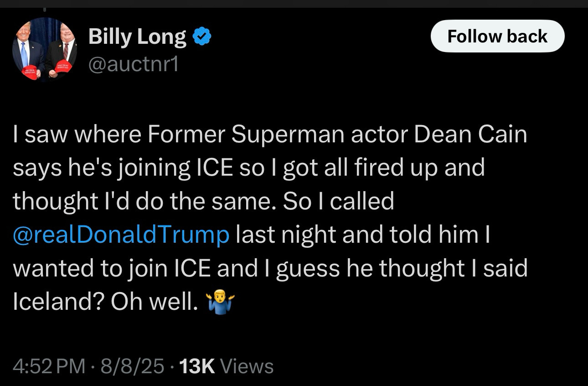Click the Follow back button
Viewport: 588px width, 386px height.
(x=497, y=36)
